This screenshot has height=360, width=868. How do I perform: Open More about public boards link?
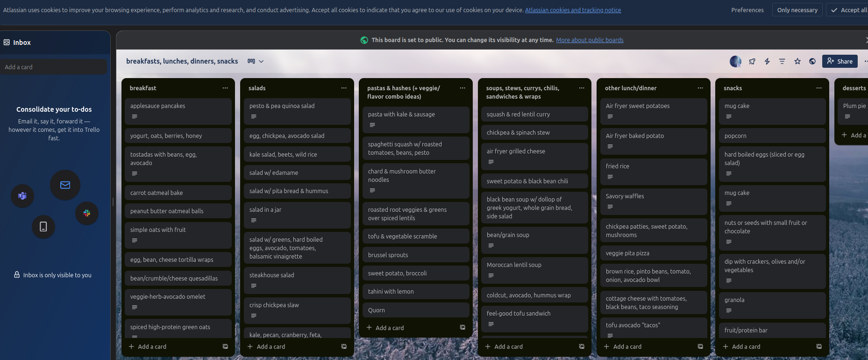click(590, 40)
